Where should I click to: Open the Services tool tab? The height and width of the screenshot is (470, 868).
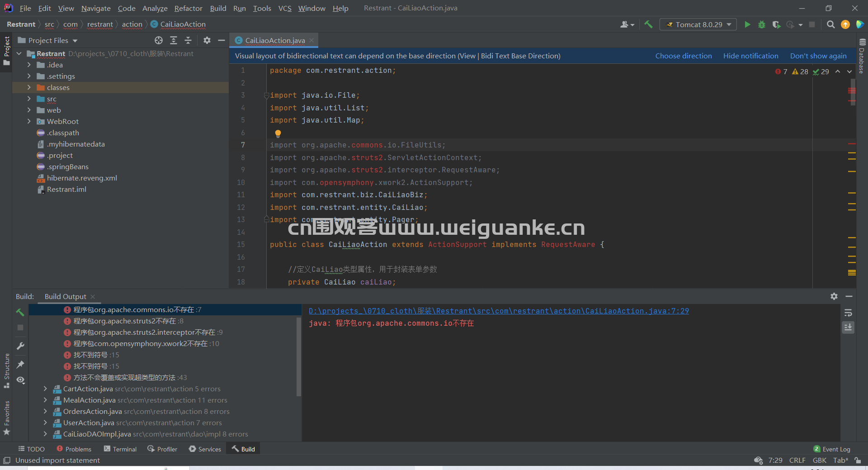point(205,449)
